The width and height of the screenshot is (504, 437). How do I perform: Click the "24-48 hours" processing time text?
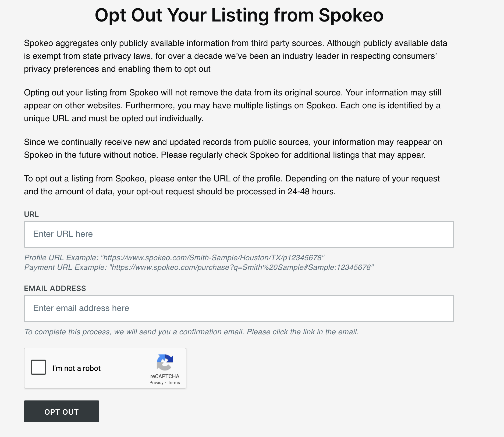[x=311, y=191]
